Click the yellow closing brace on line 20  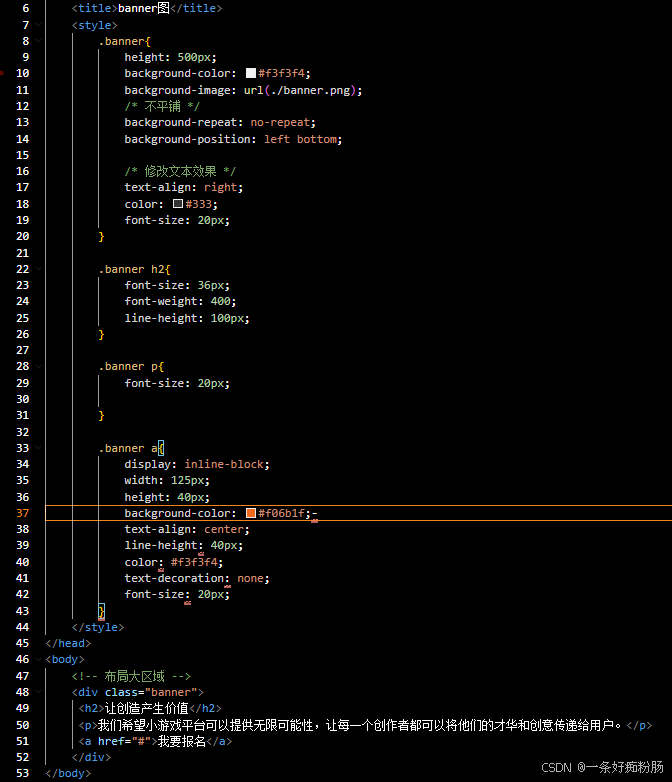(101, 236)
